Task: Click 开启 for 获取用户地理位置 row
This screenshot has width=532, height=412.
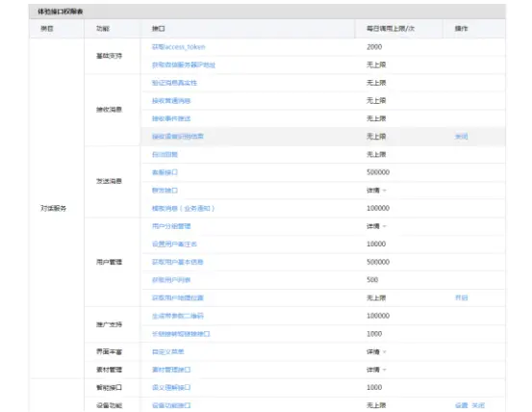Action: click(x=461, y=298)
